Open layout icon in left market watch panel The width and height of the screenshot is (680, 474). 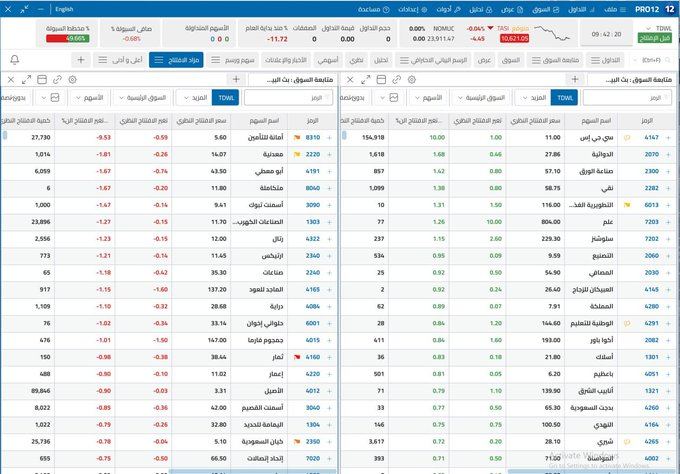(42, 79)
